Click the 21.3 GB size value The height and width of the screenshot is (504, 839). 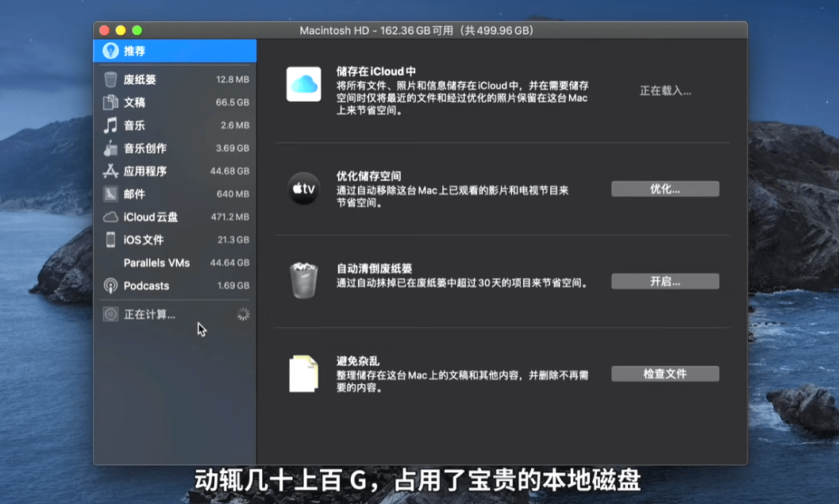tap(233, 240)
